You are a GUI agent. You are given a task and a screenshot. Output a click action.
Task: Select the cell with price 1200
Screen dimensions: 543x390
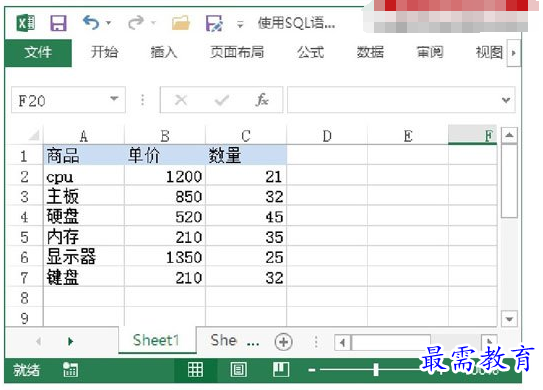(x=165, y=176)
